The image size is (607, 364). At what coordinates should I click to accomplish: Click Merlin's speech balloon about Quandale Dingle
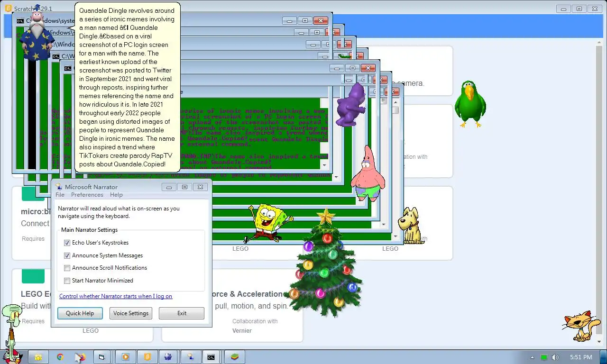pos(128,87)
